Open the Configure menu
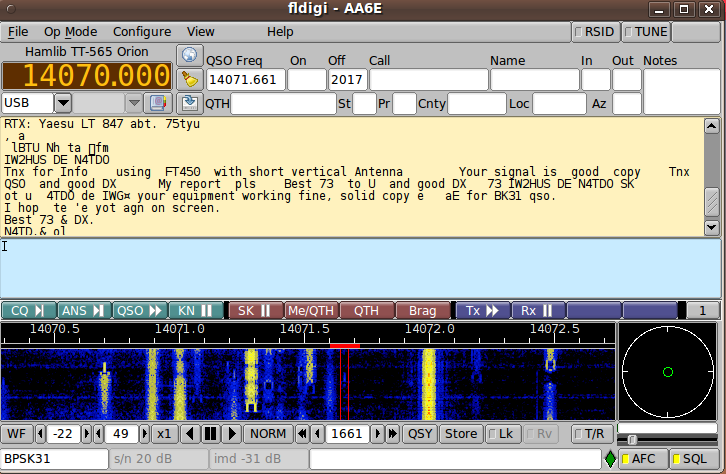The height and width of the screenshot is (474, 726). pos(142,32)
